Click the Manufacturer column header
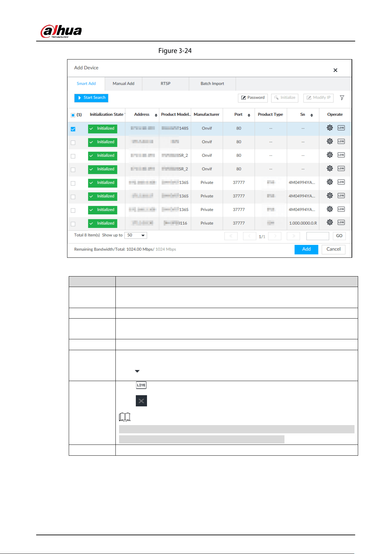Screen dimensions: 392x554 click(x=207, y=114)
